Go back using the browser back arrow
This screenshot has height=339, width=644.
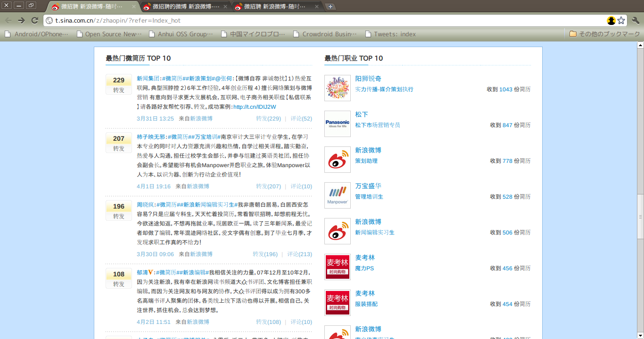click(8, 20)
